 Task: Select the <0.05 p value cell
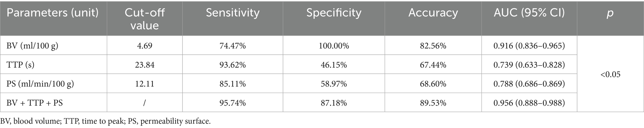point(610,74)
